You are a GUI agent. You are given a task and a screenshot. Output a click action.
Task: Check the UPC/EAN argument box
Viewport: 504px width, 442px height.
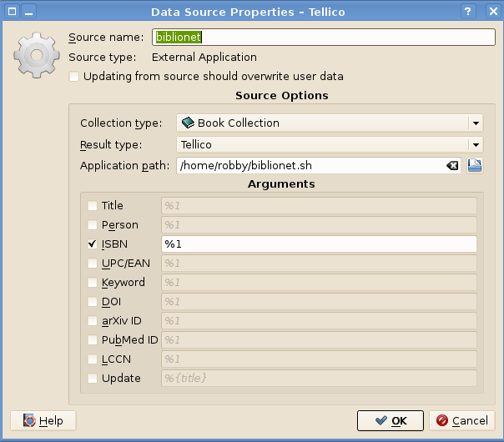point(93,264)
